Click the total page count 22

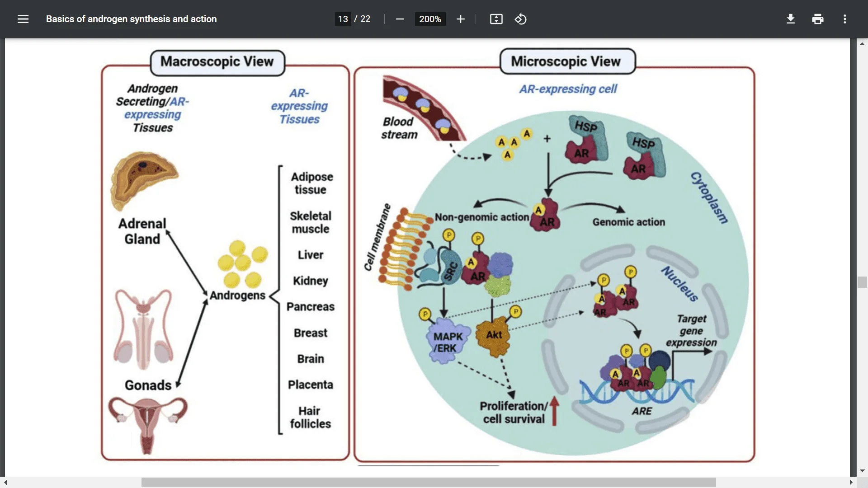click(365, 19)
